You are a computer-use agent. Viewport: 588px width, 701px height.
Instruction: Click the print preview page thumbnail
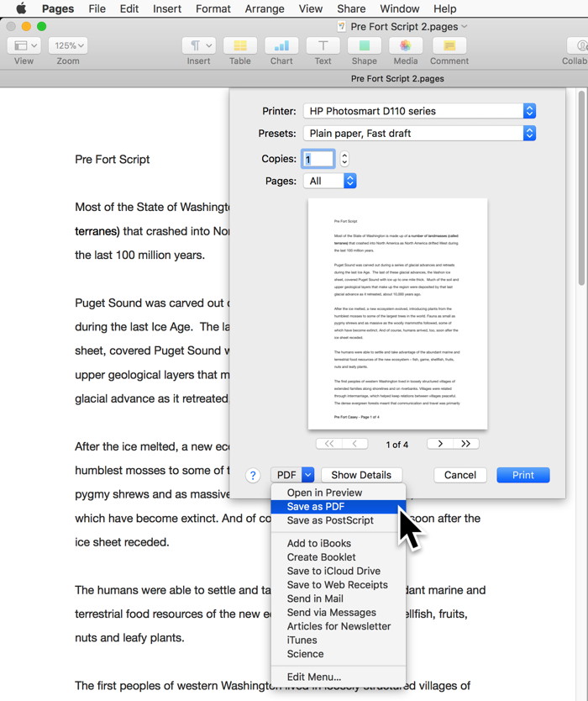(397, 314)
